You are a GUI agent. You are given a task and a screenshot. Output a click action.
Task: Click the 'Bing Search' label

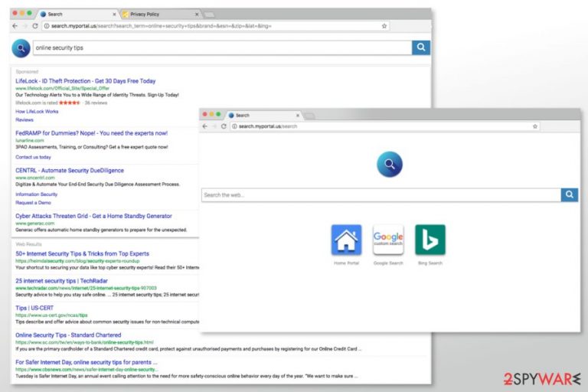tap(430, 263)
